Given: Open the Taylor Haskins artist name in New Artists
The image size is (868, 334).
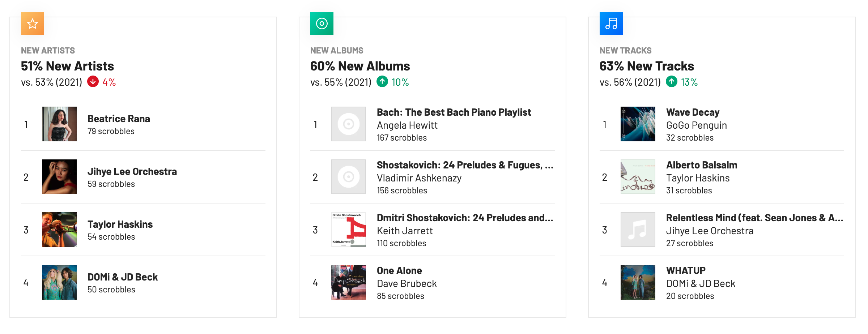Looking at the screenshot, I should 120,224.
